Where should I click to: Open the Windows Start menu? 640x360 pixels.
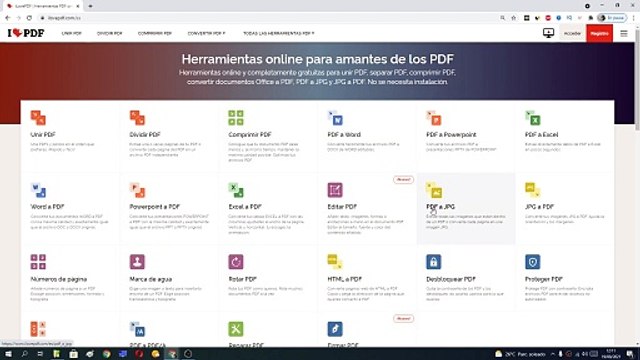8,354
